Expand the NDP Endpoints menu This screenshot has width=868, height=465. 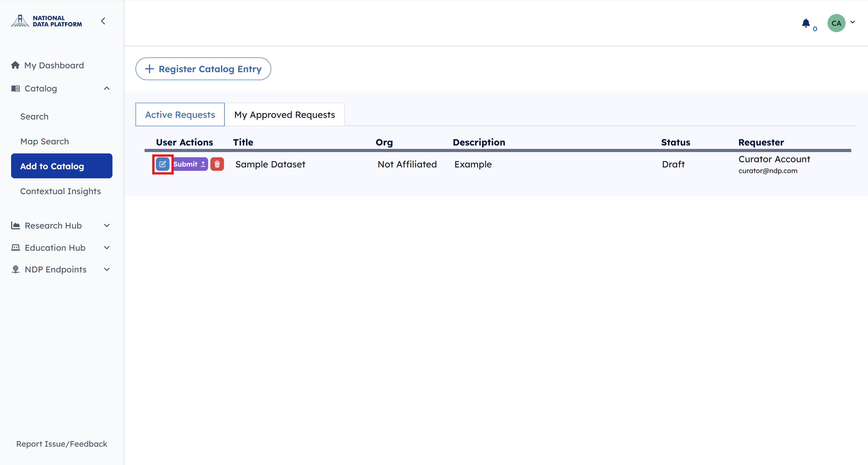click(x=107, y=269)
